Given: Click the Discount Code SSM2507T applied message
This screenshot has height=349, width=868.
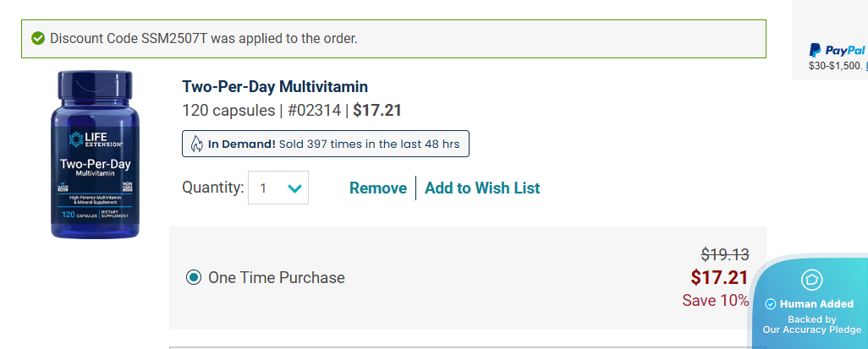Looking at the screenshot, I should 204,38.
